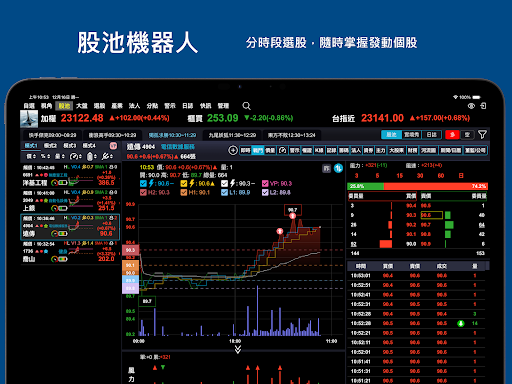
Task: Click the highlighted 90.6 ask price cell
Action: [x=432, y=215]
